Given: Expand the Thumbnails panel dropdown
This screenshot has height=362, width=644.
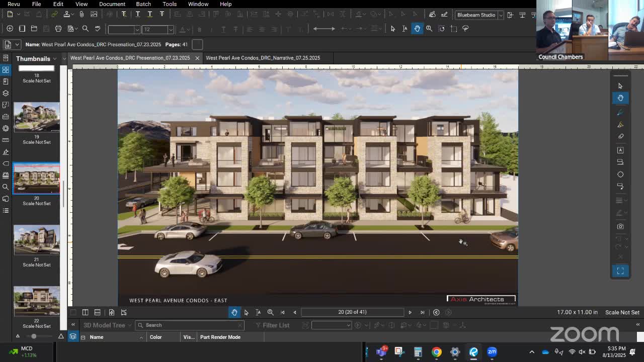Looking at the screenshot, I should click(x=55, y=59).
